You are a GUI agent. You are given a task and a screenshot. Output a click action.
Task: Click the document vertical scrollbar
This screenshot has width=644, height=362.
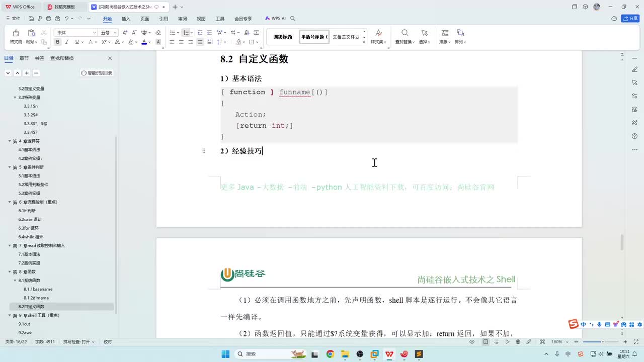pos(622,242)
